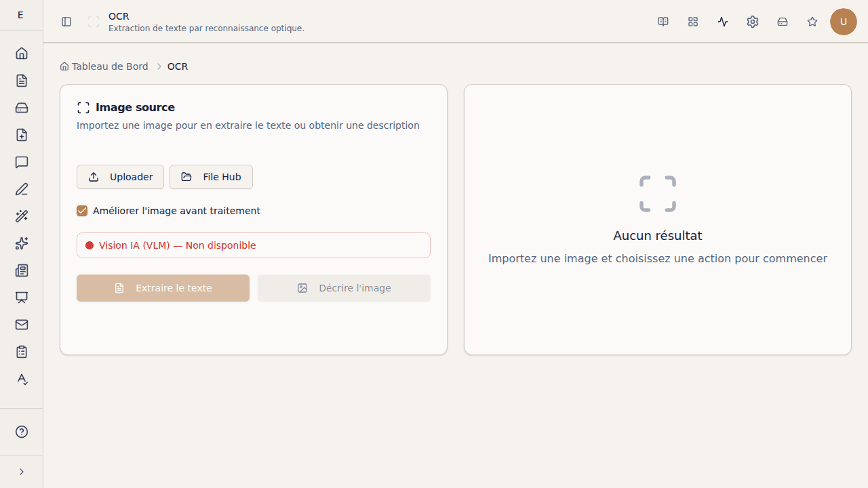Select the magic wand icon in sidebar

coord(22,216)
